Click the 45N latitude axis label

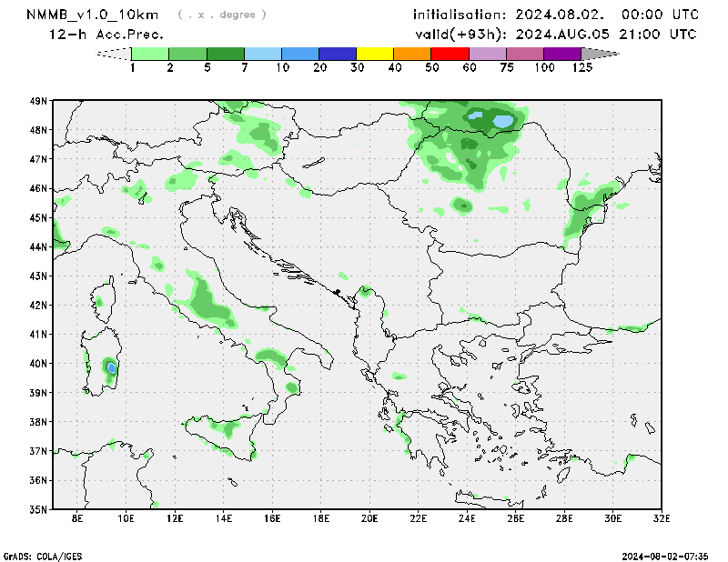(38, 217)
